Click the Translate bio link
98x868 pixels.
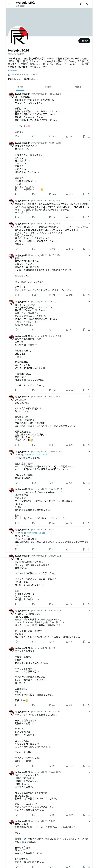(x=14, y=70)
